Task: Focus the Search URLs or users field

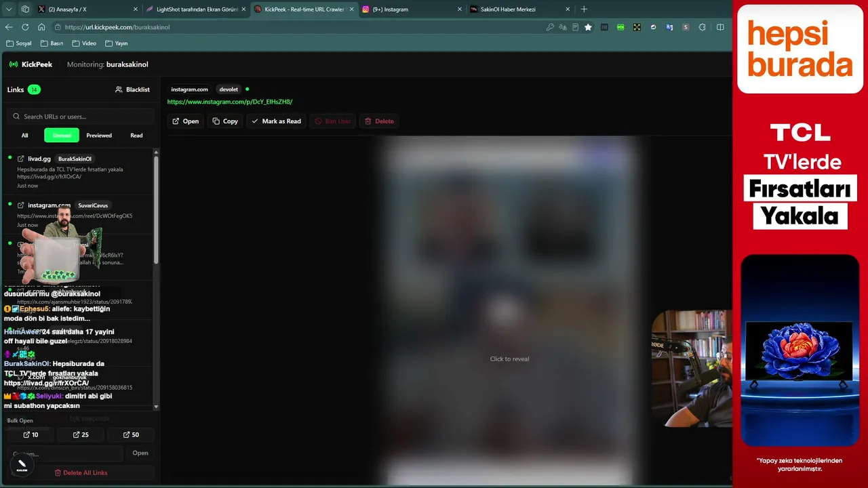Action: pos(81,117)
